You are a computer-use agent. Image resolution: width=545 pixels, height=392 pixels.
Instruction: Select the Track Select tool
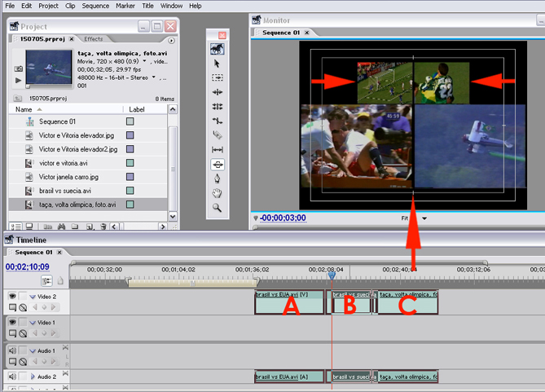click(218, 77)
